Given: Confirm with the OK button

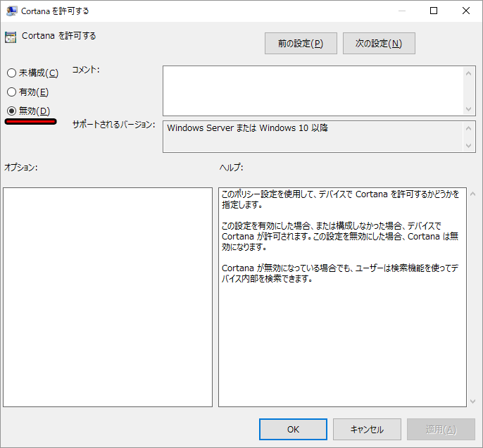Looking at the screenshot, I should tap(293, 429).
